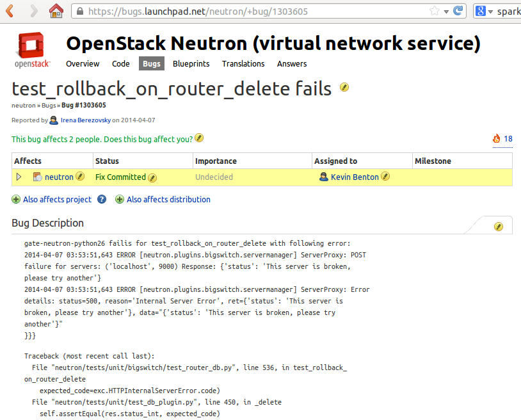
Task: Open the URL bar history dropdown
Action: [x=446, y=12]
